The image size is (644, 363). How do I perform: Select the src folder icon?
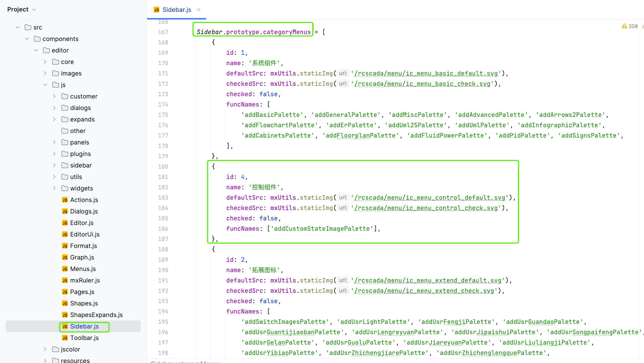click(x=28, y=27)
